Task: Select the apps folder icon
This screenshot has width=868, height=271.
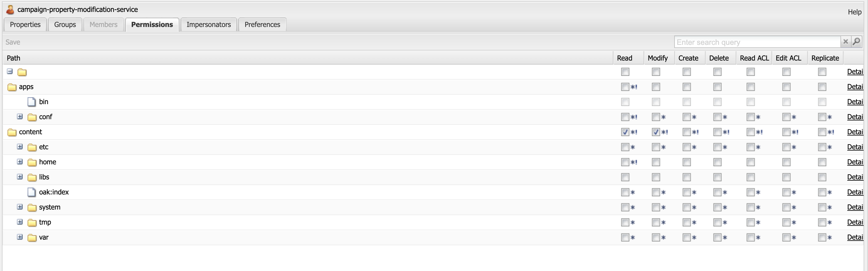Action: pos(12,87)
